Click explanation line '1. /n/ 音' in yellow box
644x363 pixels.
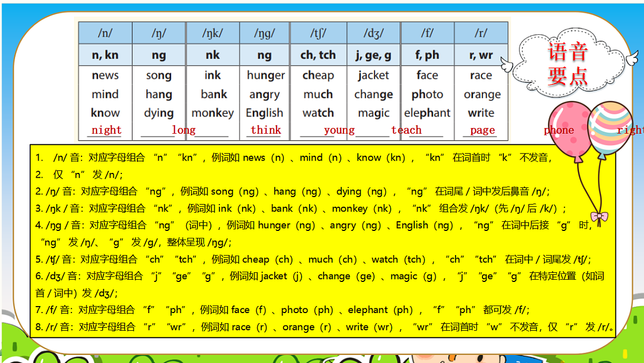294,158
